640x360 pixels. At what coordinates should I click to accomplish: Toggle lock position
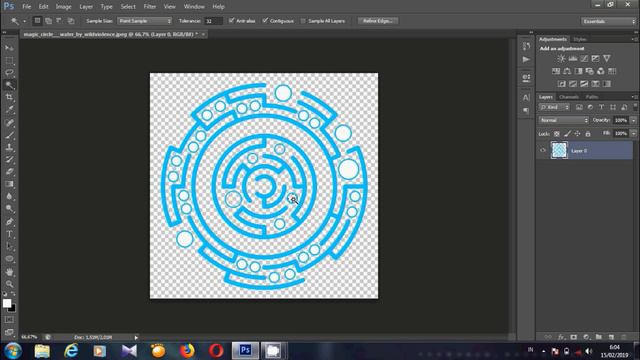point(578,134)
